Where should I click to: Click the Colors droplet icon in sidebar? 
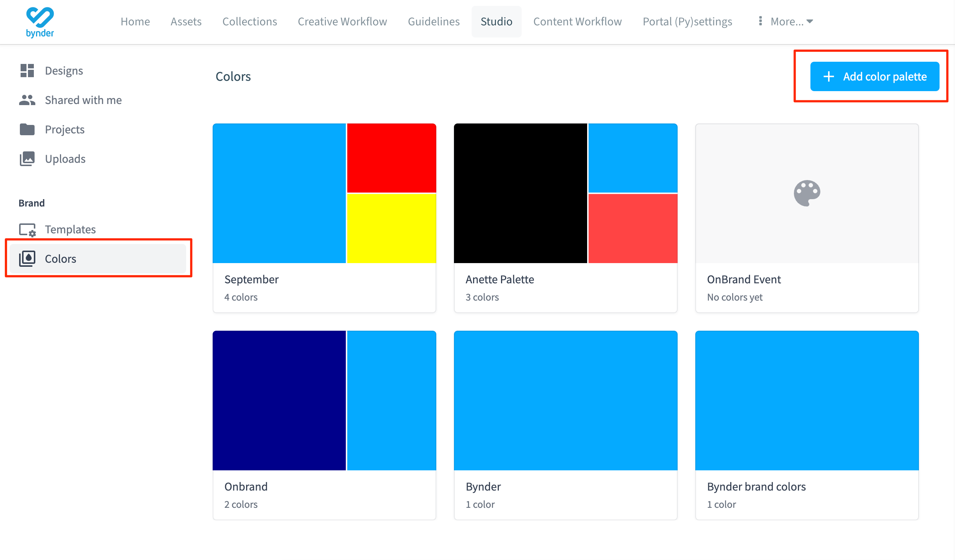tap(27, 259)
